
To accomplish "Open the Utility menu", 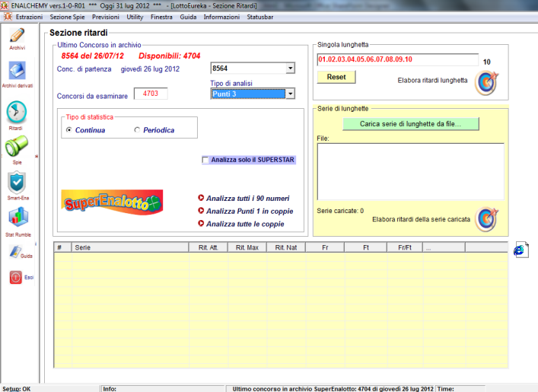I will pyautogui.click(x=135, y=17).
